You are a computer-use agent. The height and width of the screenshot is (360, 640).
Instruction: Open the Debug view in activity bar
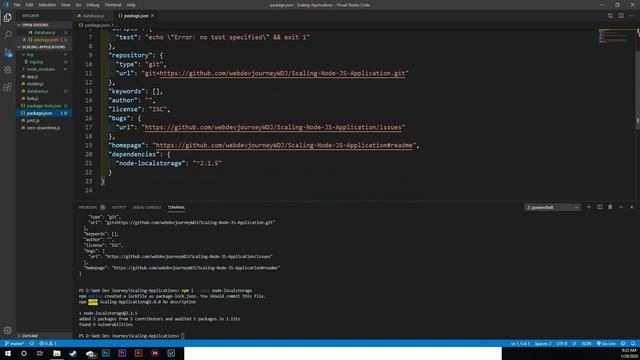click(7, 70)
